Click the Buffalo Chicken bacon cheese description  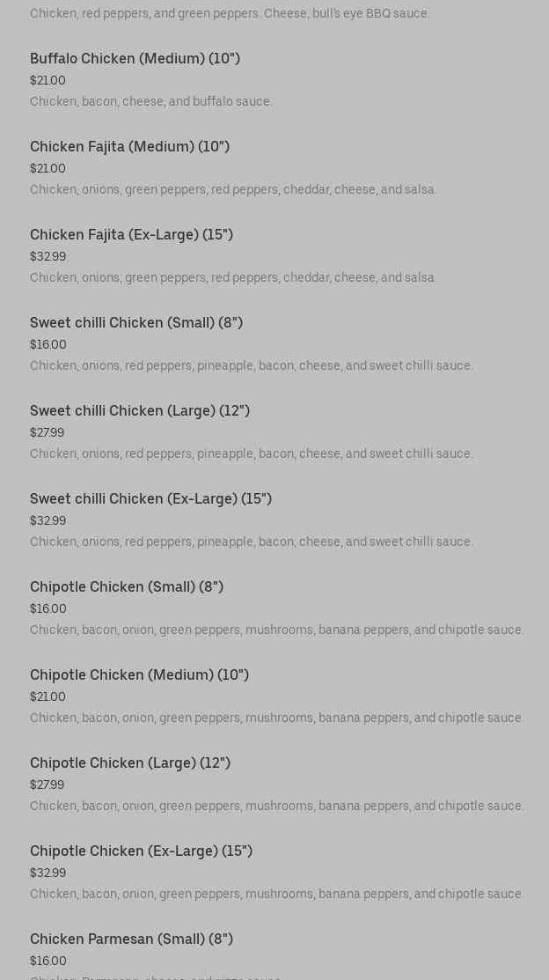[x=151, y=102]
